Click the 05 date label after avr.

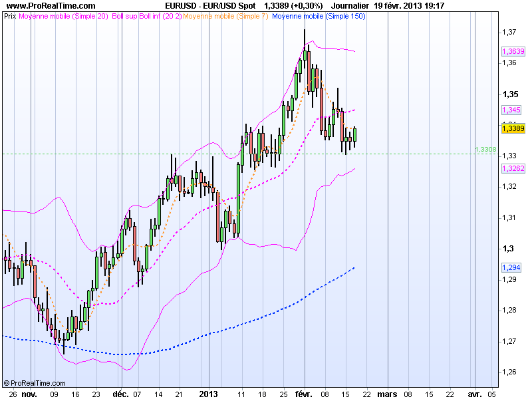tap(492, 394)
